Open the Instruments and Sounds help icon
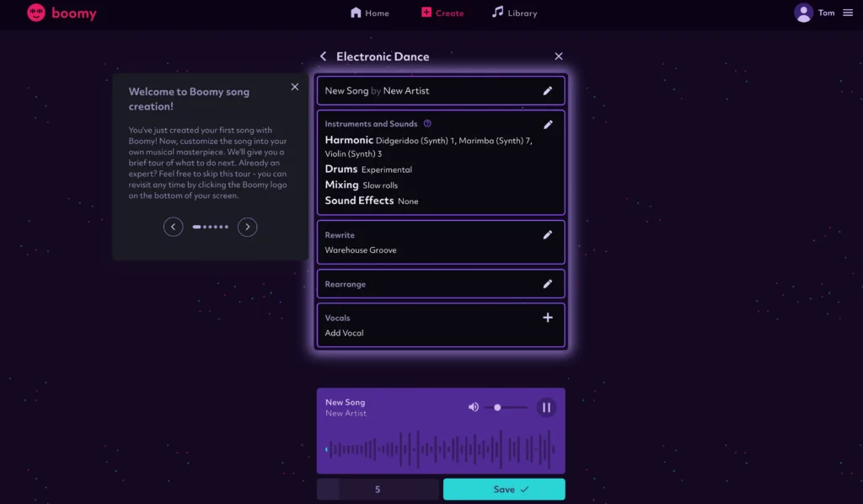Viewport: 863px width, 504px height. (427, 124)
